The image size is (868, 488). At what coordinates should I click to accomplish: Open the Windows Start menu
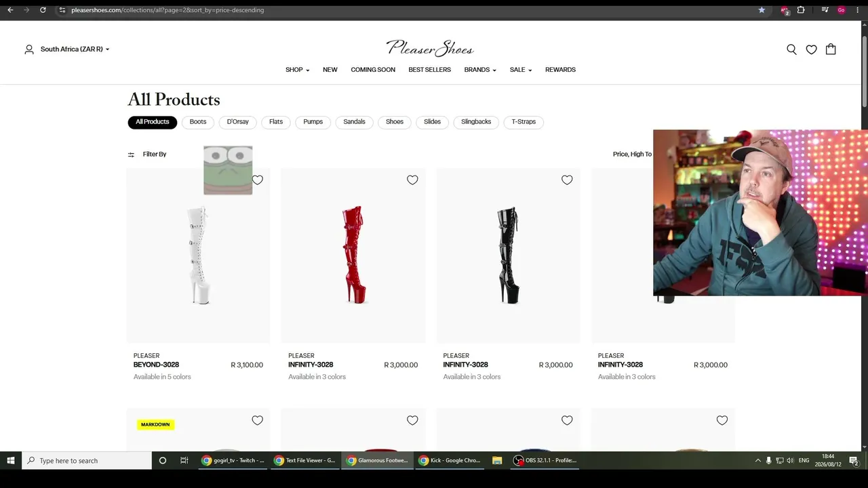click(x=11, y=461)
